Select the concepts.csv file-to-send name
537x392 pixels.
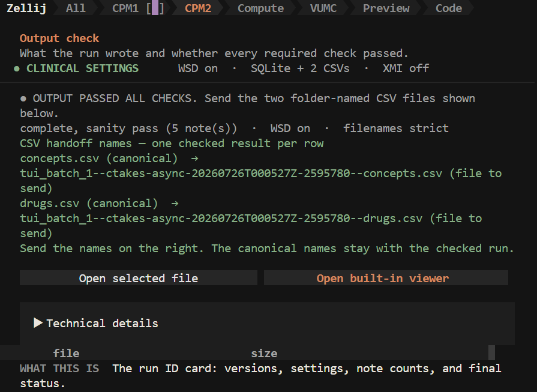point(231,173)
